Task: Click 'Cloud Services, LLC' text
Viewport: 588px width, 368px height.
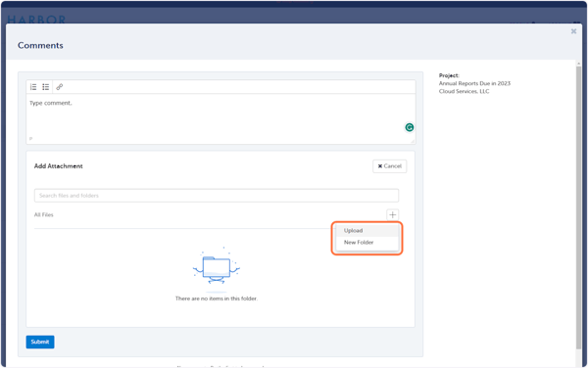Action: click(464, 91)
